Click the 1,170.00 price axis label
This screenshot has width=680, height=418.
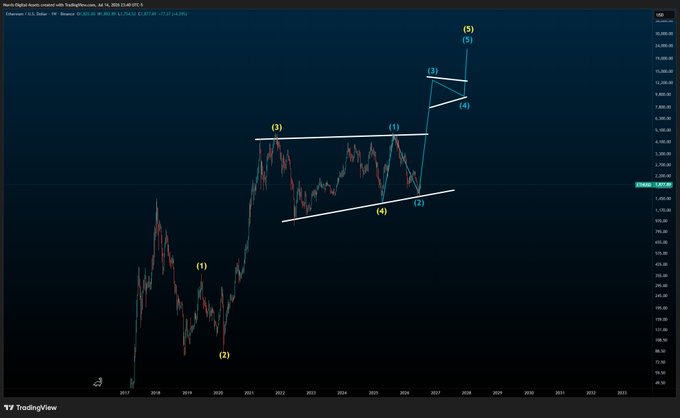pyautogui.click(x=664, y=210)
